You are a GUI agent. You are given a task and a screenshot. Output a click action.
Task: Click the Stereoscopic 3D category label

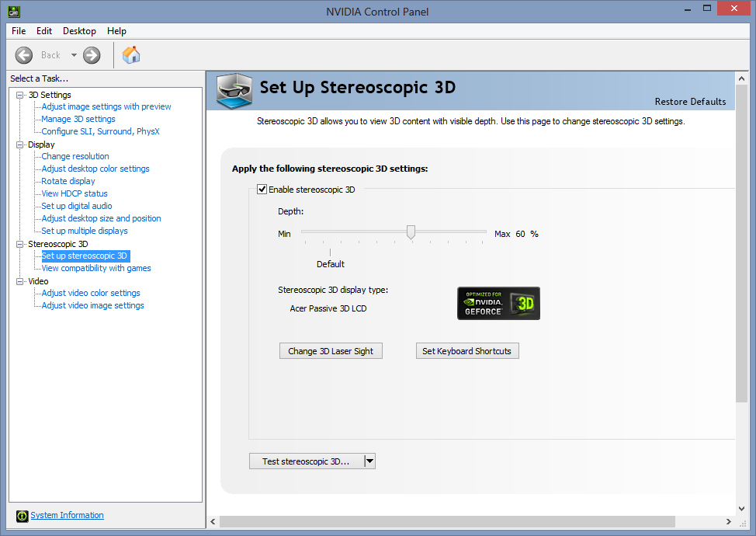(x=58, y=244)
